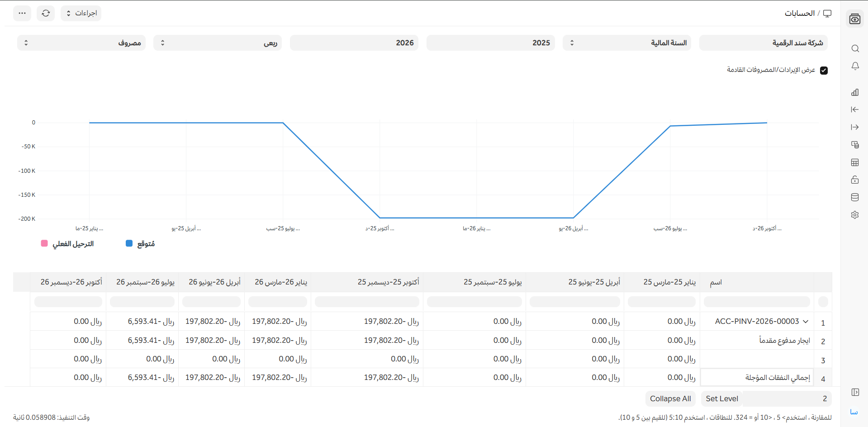Click the bar chart sidebar icon
868x427 pixels.
pyautogui.click(x=855, y=92)
